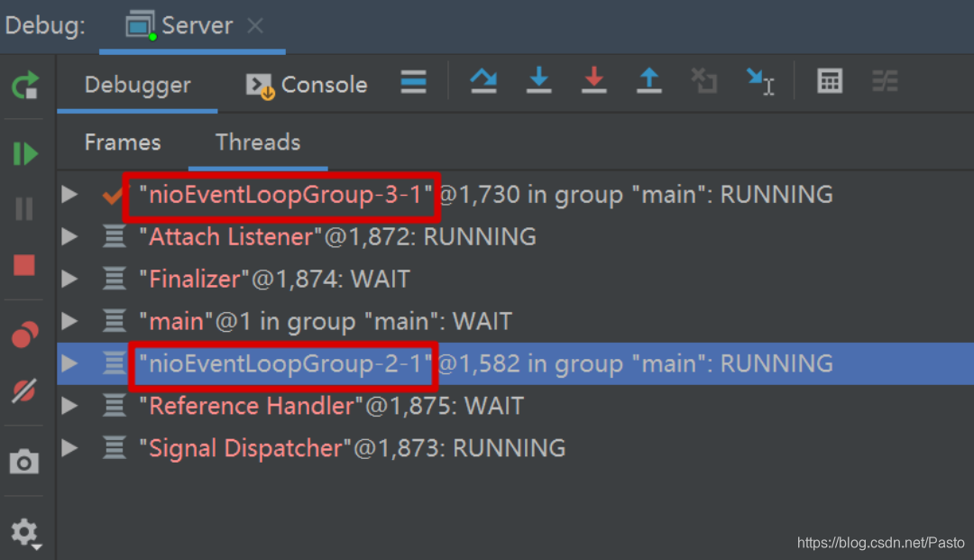Expand the Signal Dispatcher thread
Screen dimensions: 974x560
tap(69, 447)
